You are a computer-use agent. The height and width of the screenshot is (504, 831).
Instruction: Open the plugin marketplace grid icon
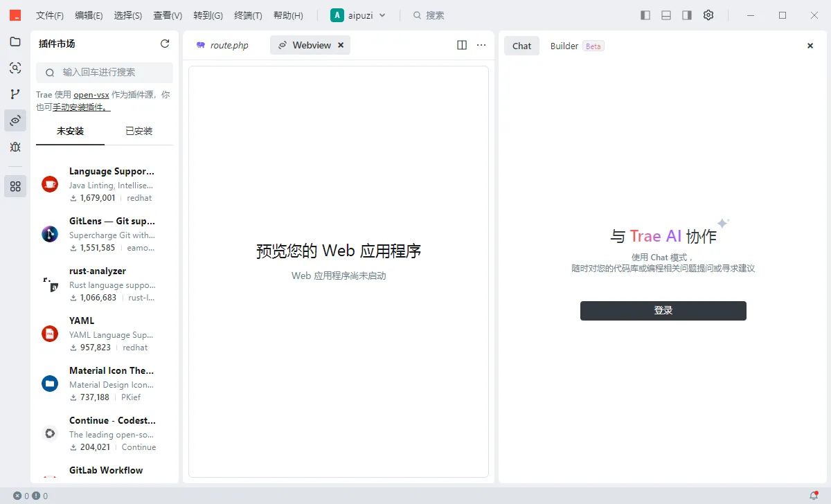tap(15, 186)
